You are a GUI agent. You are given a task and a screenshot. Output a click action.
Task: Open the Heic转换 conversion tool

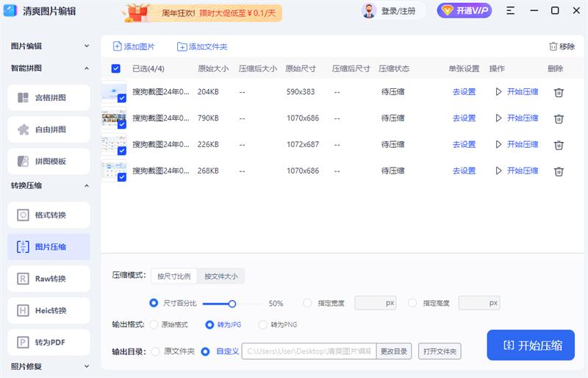pos(49,310)
